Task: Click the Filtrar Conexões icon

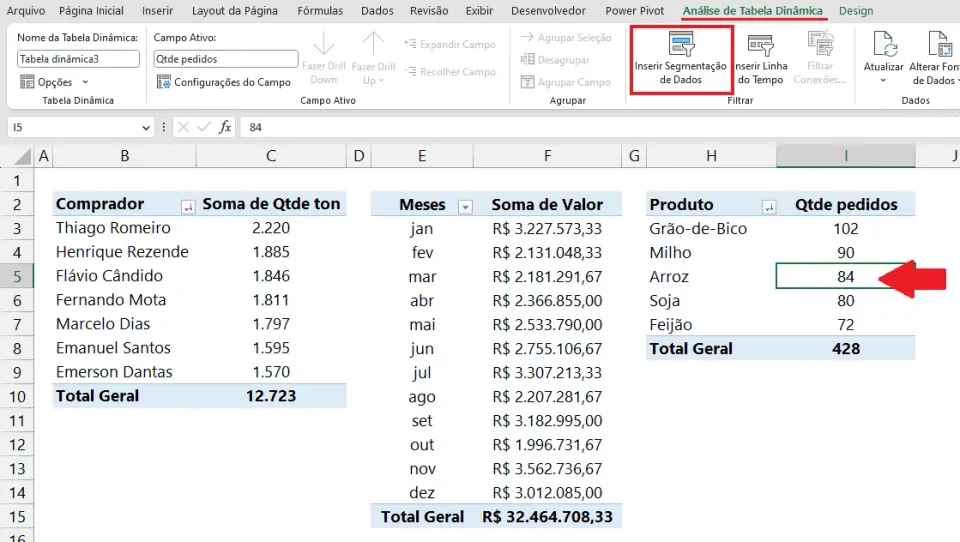Action: point(820,45)
